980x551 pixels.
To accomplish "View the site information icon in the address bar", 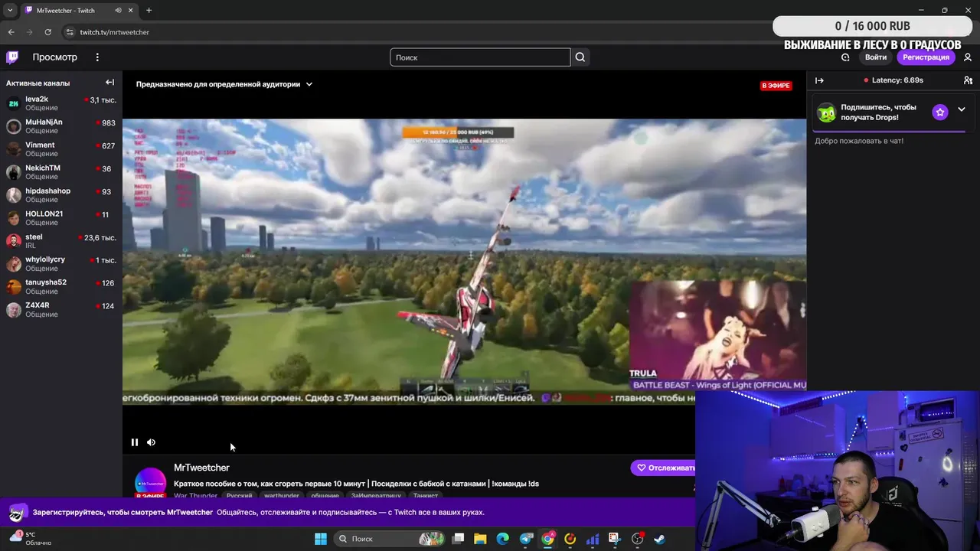I will click(70, 32).
